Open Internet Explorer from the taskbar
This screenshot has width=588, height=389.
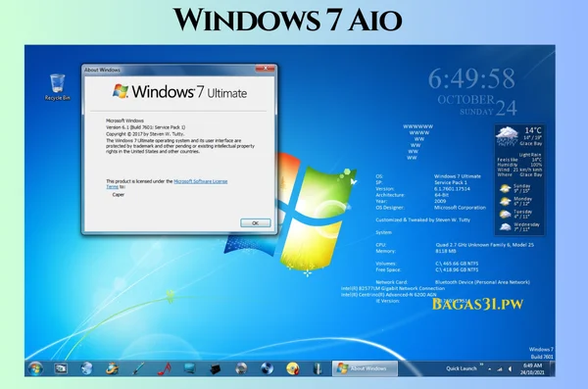point(112,368)
